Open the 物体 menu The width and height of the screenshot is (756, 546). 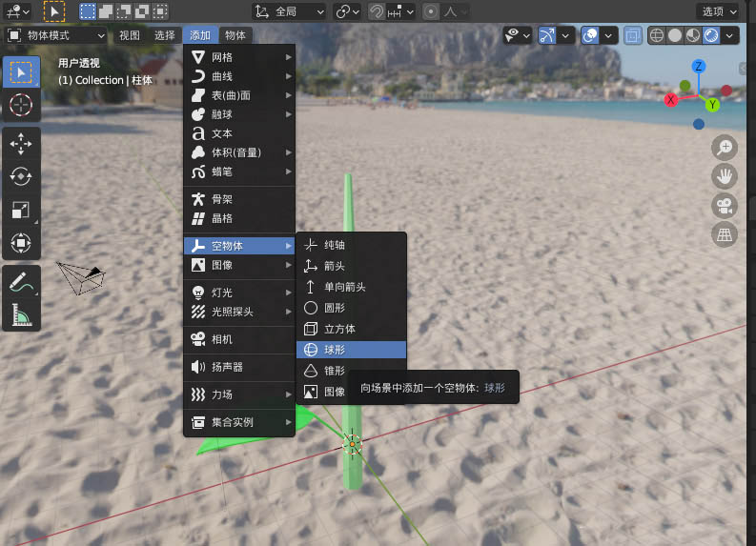[235, 35]
